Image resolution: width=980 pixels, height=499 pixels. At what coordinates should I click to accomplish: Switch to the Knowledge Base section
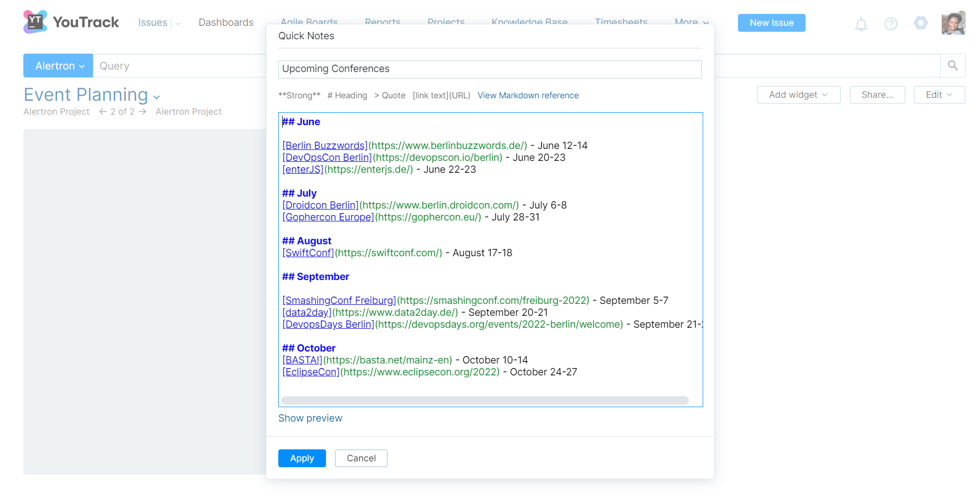529,22
